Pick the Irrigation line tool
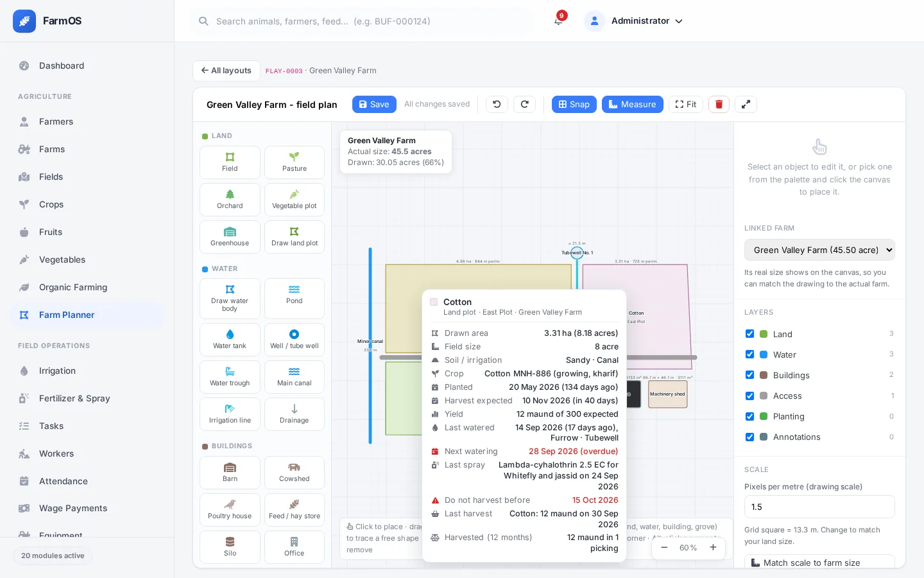 point(230,414)
